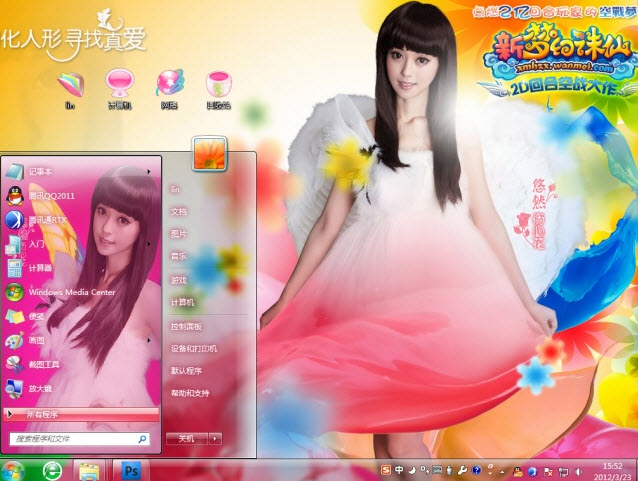Open the Windows Start orb

tap(12, 471)
